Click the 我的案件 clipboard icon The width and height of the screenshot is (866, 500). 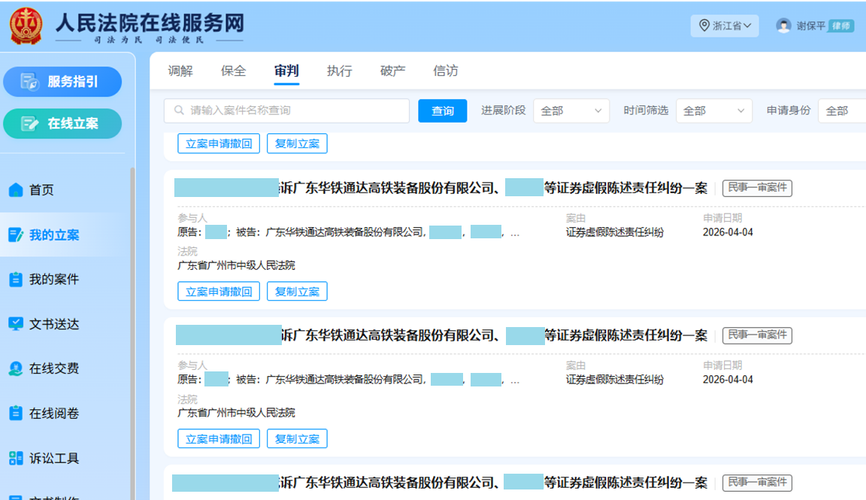click(16, 280)
